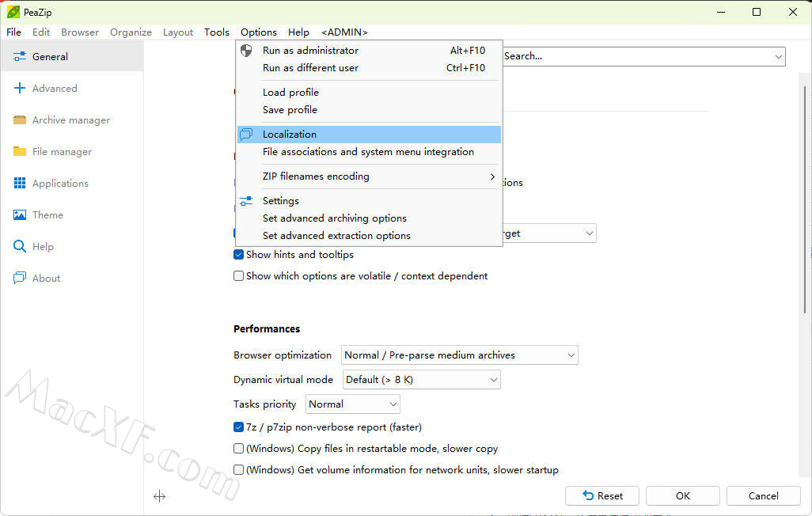Enable Show which options are volatile
This screenshot has width=812, height=516.
point(238,275)
